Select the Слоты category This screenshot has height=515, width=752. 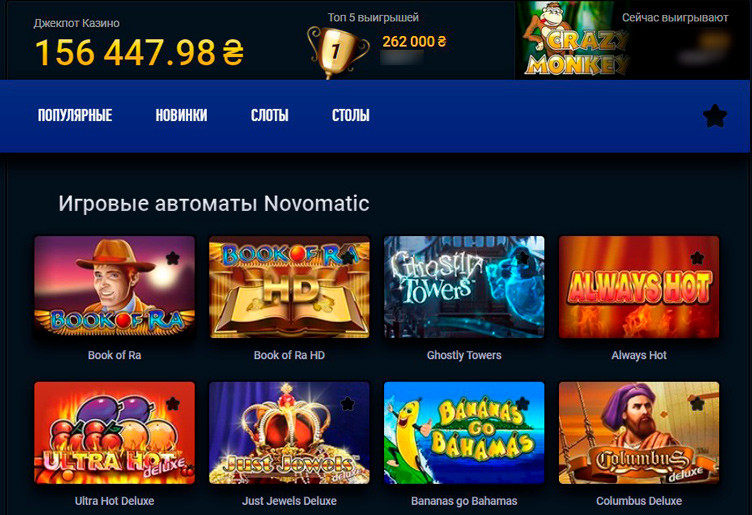(270, 116)
